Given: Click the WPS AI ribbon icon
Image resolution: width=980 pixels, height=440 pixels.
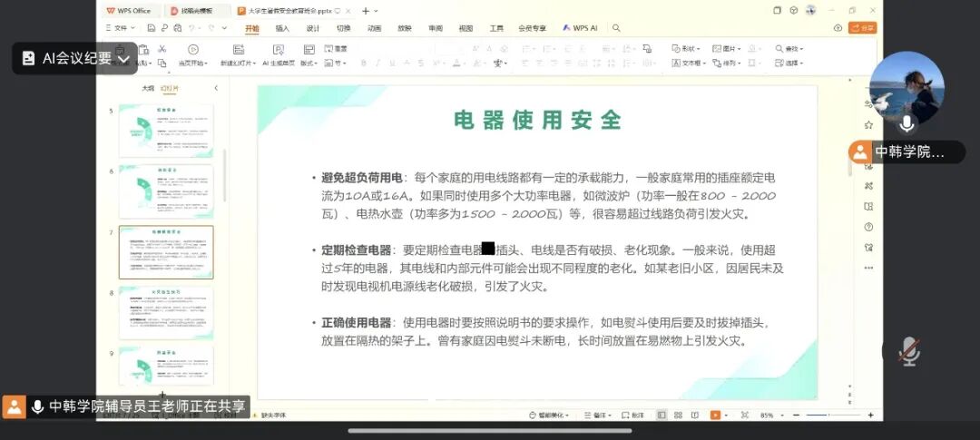Looking at the screenshot, I should (580, 28).
